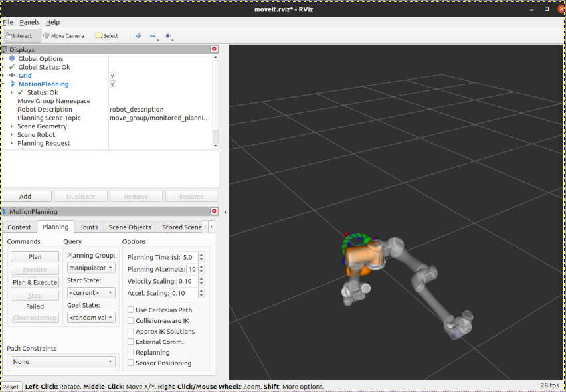The width and height of the screenshot is (566, 392).
Task: Click the Displays tree vertical scrollbar
Action: coord(215,101)
